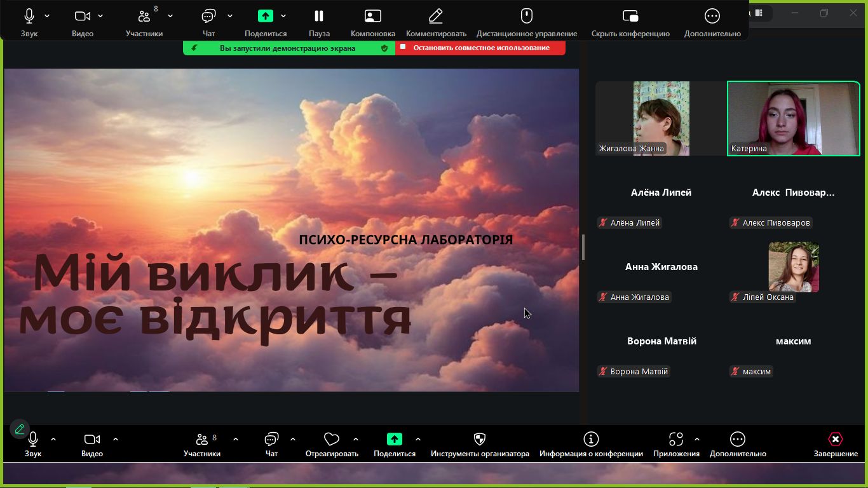Select the Комментировать pencil tool
The image size is (868, 488).
[x=436, y=17]
